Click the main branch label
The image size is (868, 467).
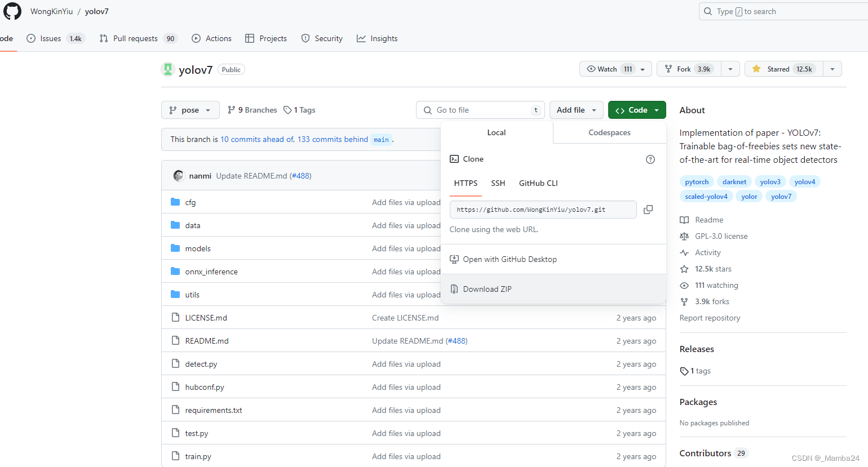pyautogui.click(x=381, y=140)
